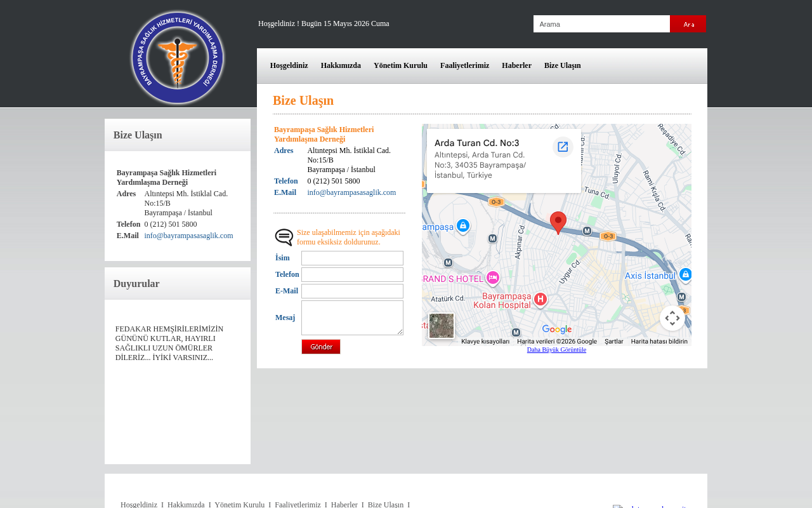
Task: Click the sidebar phone number 0 (212) 501 5800
Action: pos(171,224)
